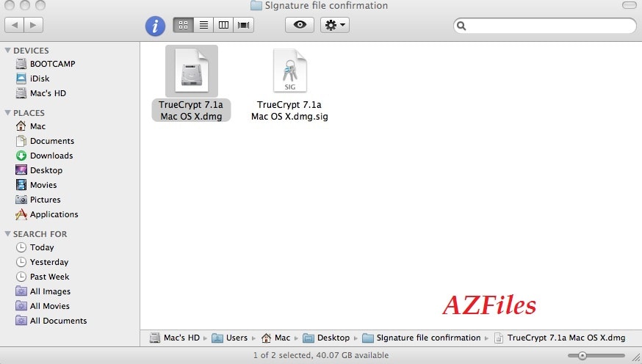Open Quick Look with the eye button
The height and width of the screenshot is (364, 642).
(299, 25)
